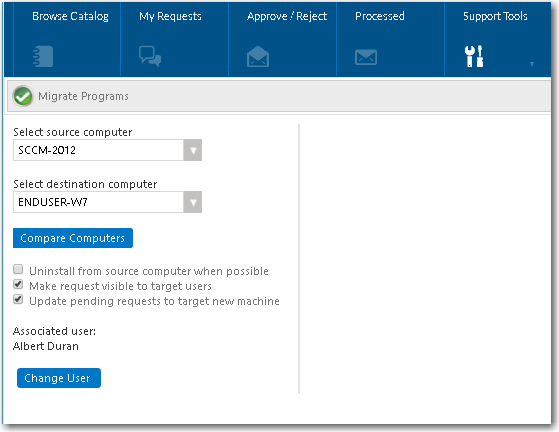
Task: Open the My Requests tab label
Action: (170, 16)
